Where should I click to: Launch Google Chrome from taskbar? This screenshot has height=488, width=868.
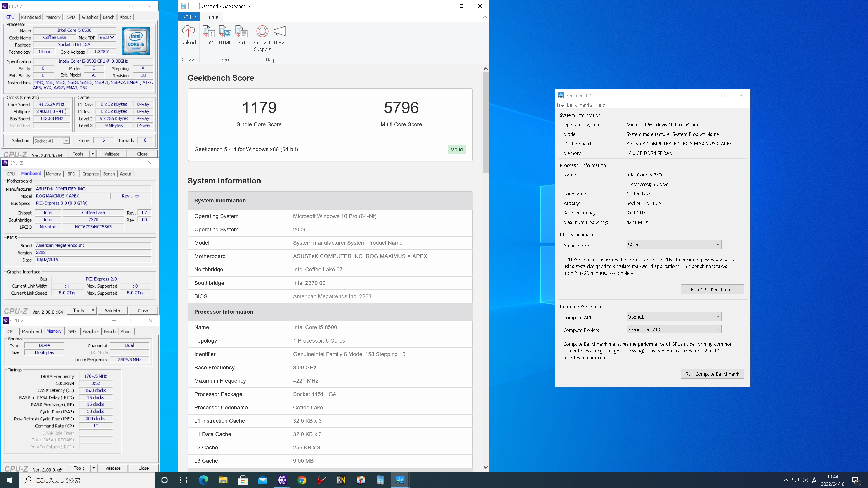click(302, 480)
